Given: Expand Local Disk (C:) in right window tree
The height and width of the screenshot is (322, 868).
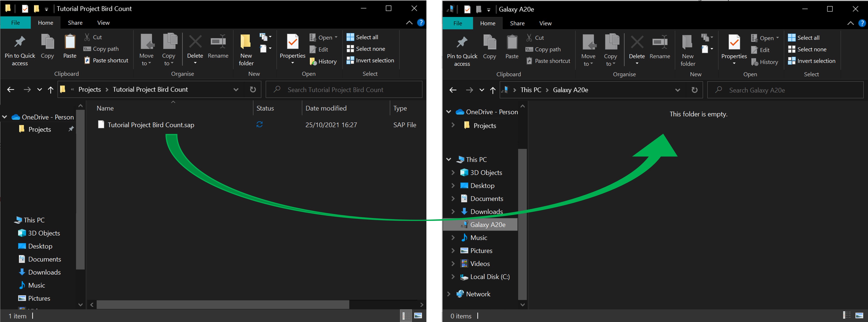Looking at the screenshot, I should click(453, 276).
